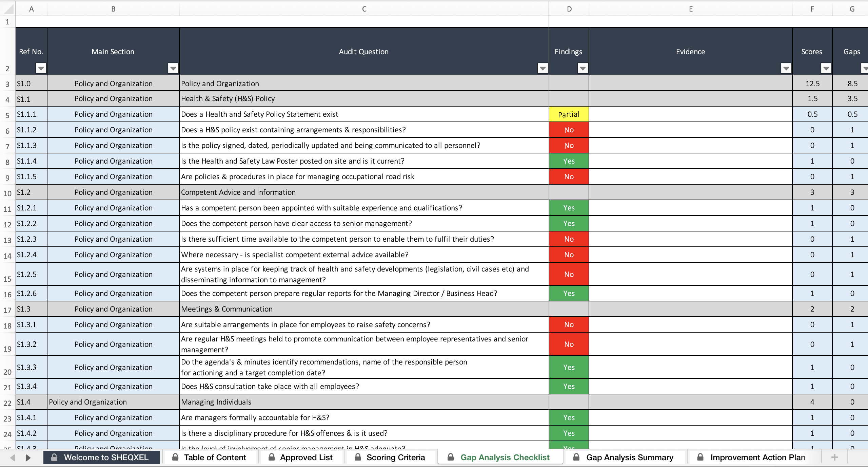
Task: Select the Gap Analysis Checklist tab
Action: coord(500,457)
